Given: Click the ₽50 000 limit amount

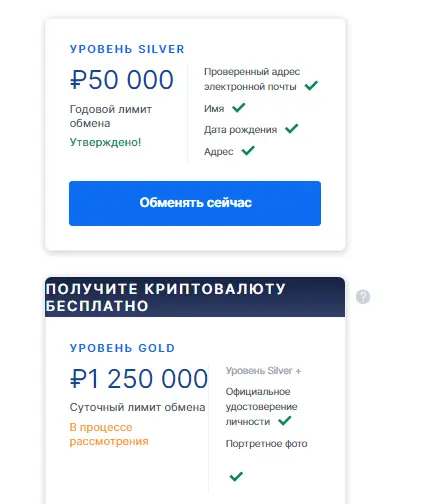Looking at the screenshot, I should coord(122,80).
